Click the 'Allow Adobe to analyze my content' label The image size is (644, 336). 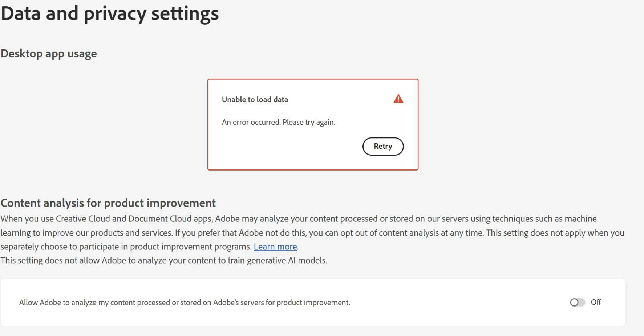[185, 303]
